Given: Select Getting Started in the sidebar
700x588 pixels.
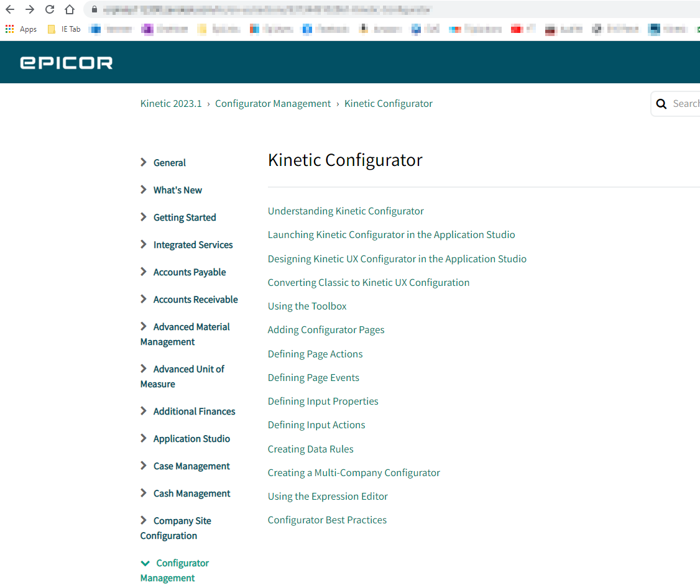Looking at the screenshot, I should 185,218.
